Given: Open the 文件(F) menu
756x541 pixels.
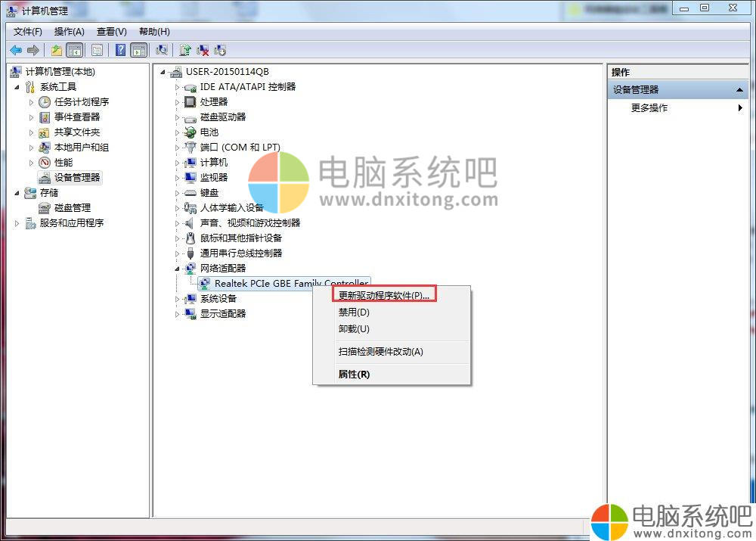Looking at the screenshot, I should pyautogui.click(x=27, y=32).
